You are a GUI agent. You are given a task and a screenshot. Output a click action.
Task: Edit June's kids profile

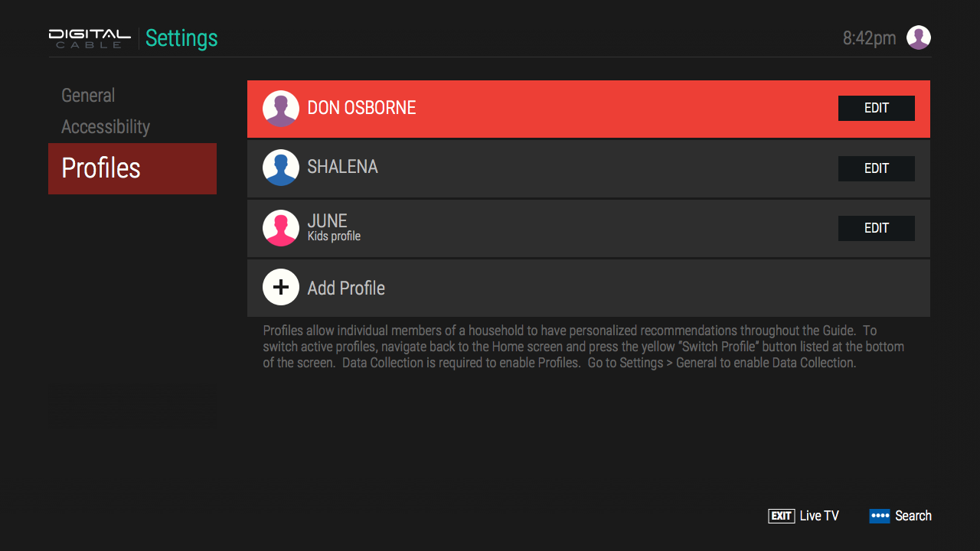click(876, 228)
